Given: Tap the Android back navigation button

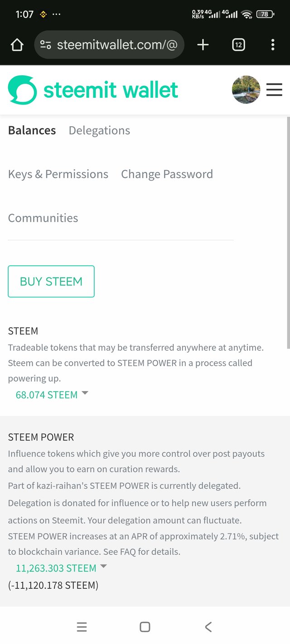Looking at the screenshot, I should pyautogui.click(x=208, y=627).
